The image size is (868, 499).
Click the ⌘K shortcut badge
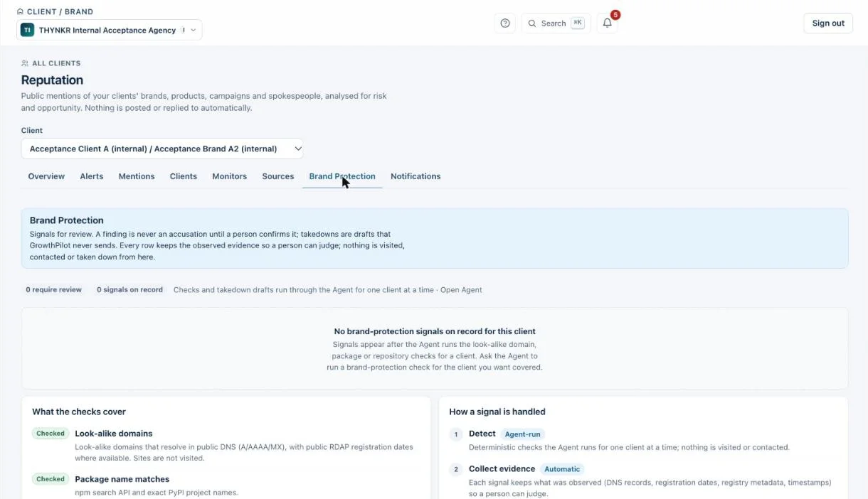point(578,23)
